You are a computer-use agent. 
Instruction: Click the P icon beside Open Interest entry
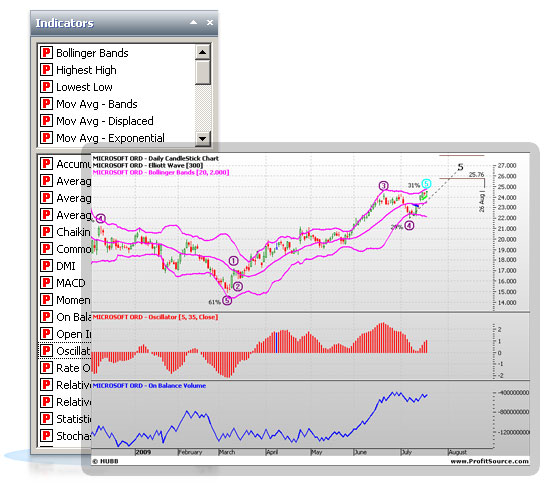[x=46, y=334]
